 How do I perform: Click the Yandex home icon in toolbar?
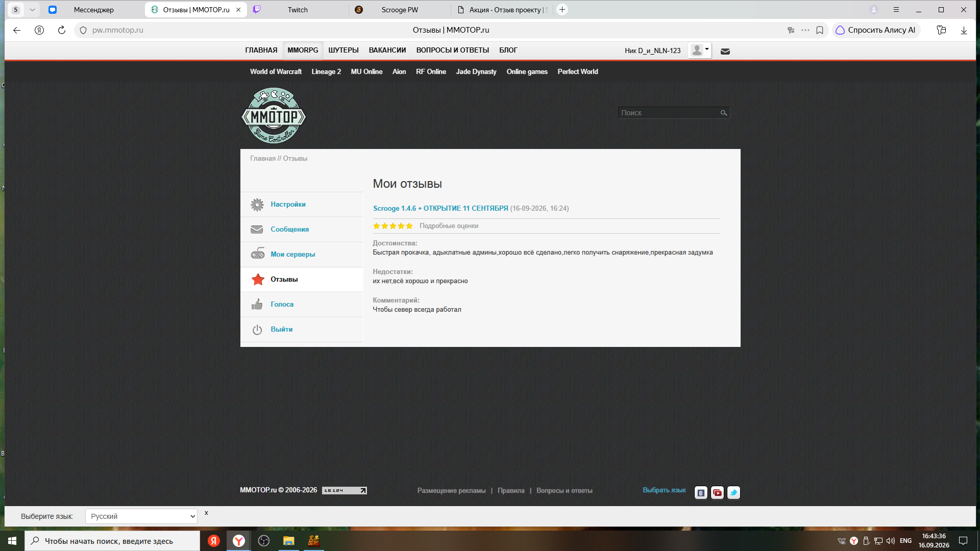tap(39, 30)
